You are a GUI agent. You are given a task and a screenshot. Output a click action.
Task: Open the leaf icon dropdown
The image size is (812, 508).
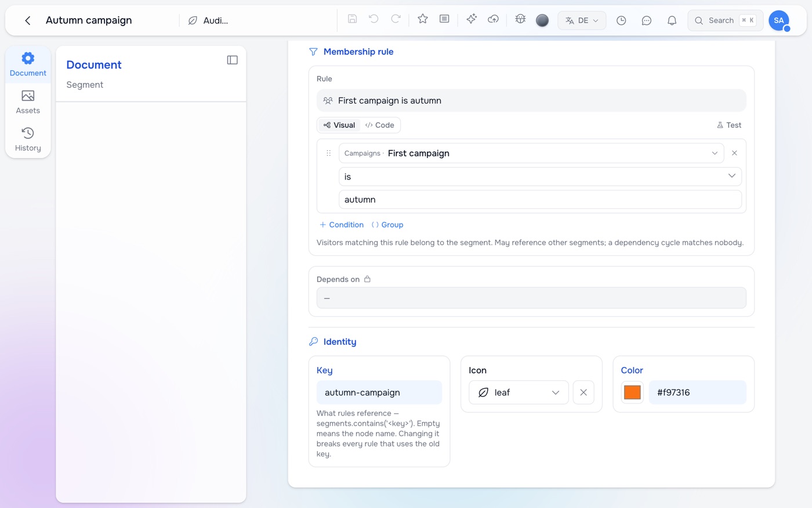coord(519,392)
